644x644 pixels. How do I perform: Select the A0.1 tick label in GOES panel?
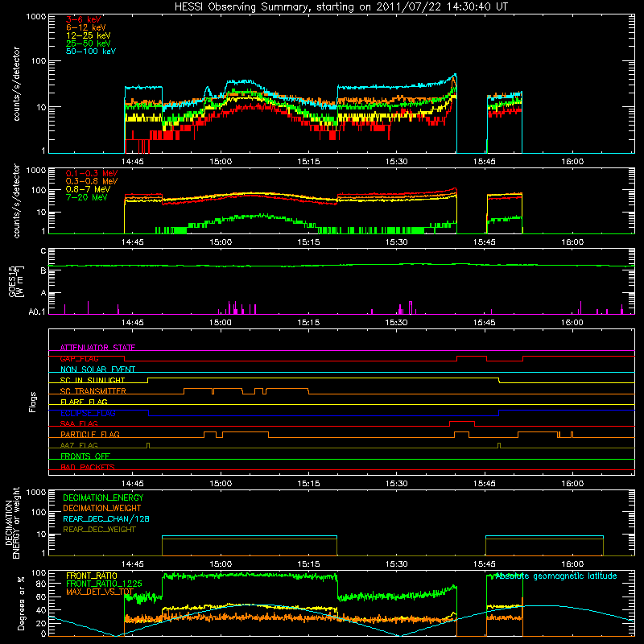pos(37,312)
